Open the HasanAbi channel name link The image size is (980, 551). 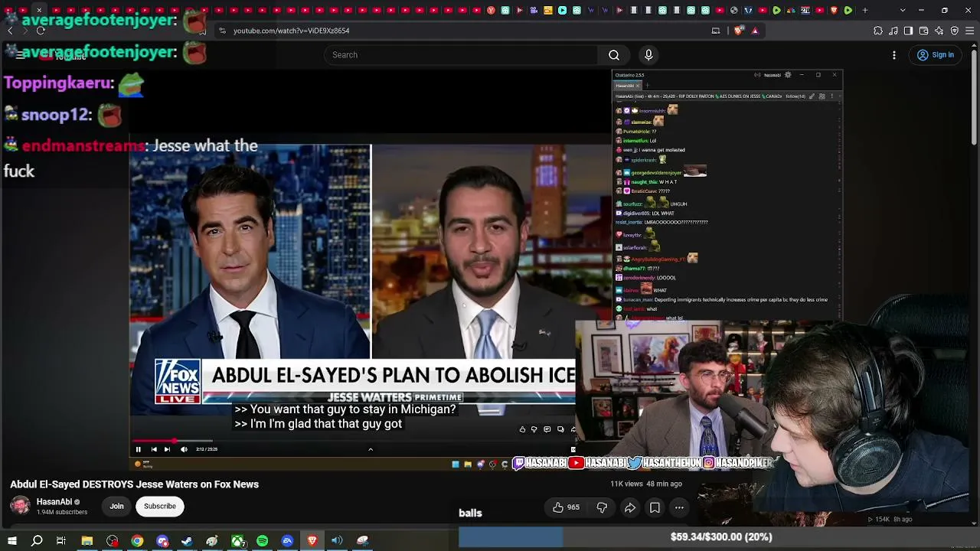coord(54,502)
